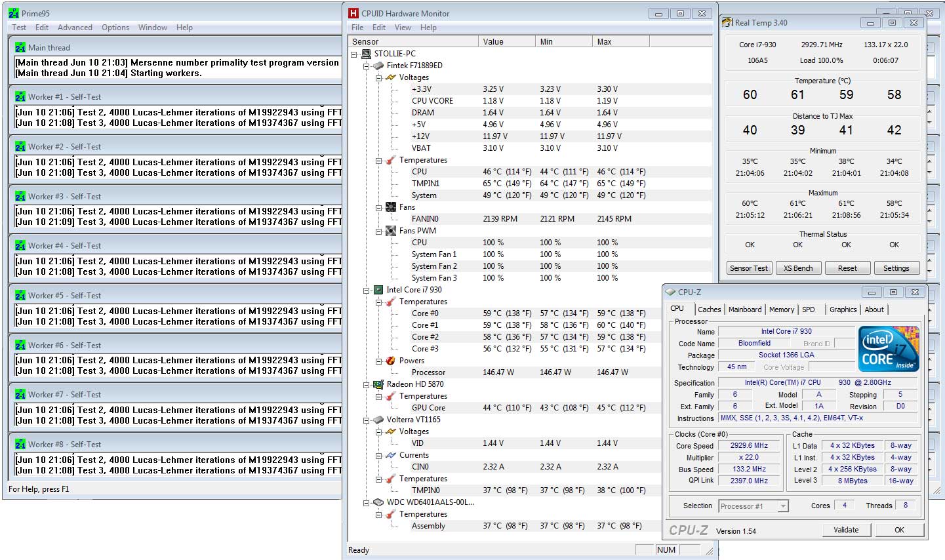Viewport: 945px width, 560px height.
Task: Click the Radeon HD 5870 device icon
Action: tap(378, 384)
